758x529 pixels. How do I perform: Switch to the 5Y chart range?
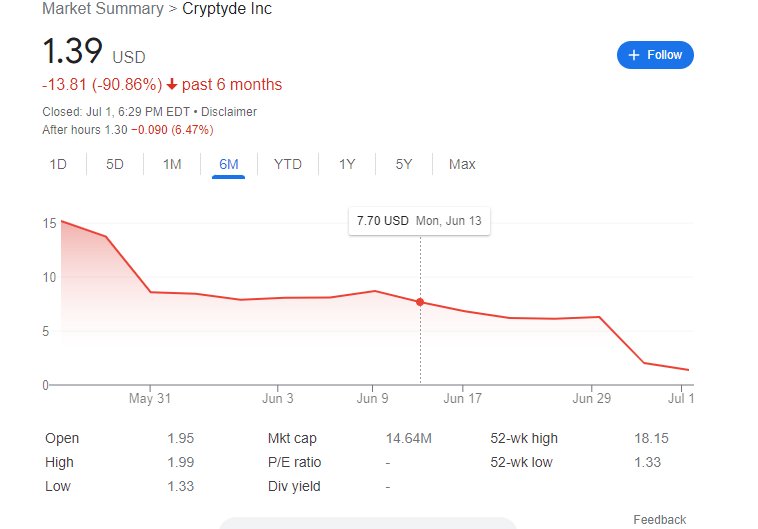[x=404, y=164]
